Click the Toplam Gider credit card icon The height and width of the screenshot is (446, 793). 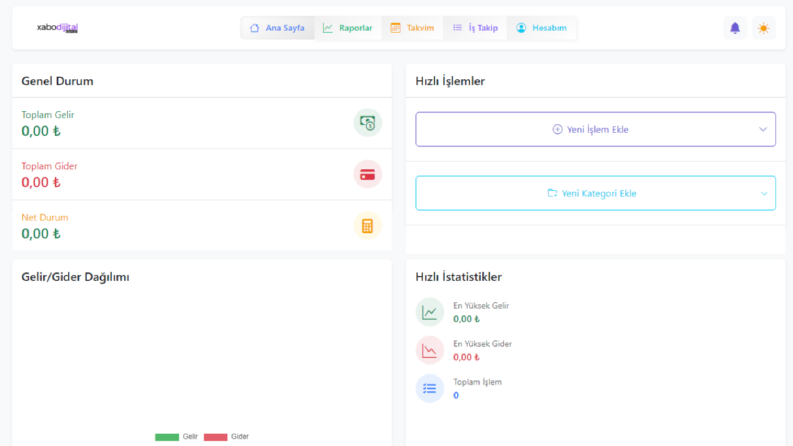point(368,174)
